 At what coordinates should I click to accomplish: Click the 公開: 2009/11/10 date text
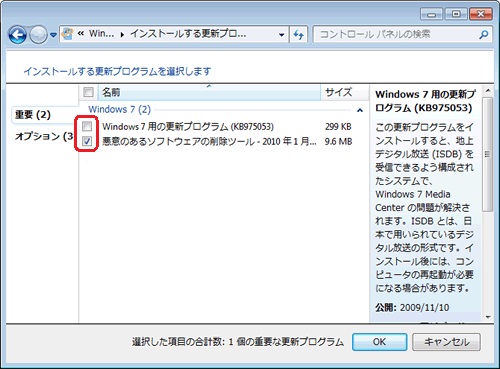click(412, 307)
